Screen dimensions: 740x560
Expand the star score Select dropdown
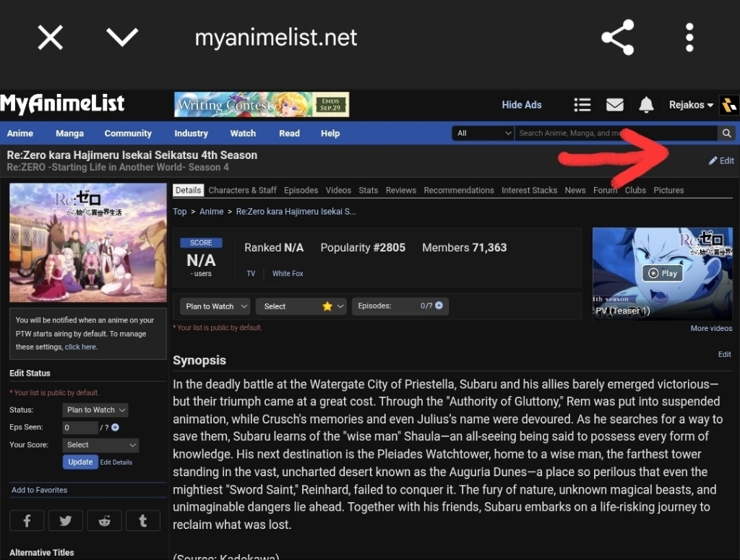(x=301, y=306)
